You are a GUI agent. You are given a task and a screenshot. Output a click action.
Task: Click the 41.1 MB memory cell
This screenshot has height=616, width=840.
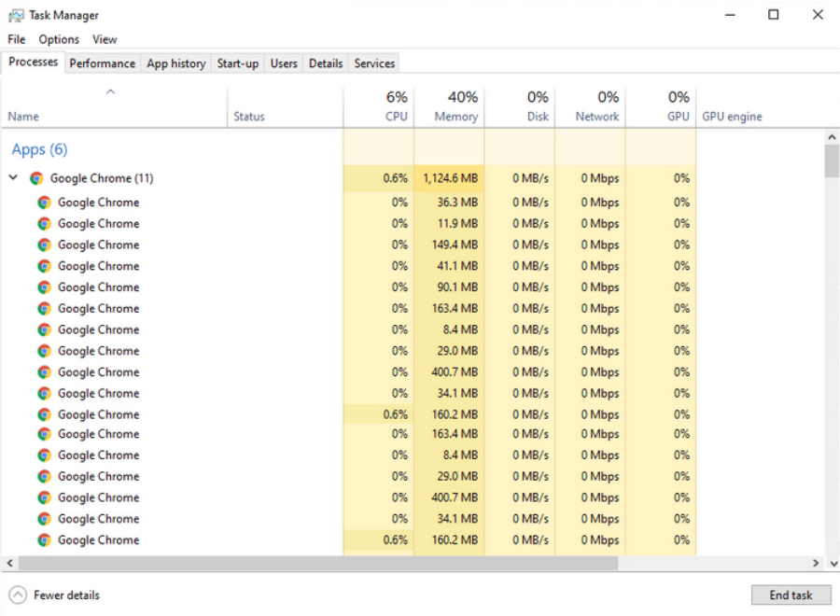450,266
